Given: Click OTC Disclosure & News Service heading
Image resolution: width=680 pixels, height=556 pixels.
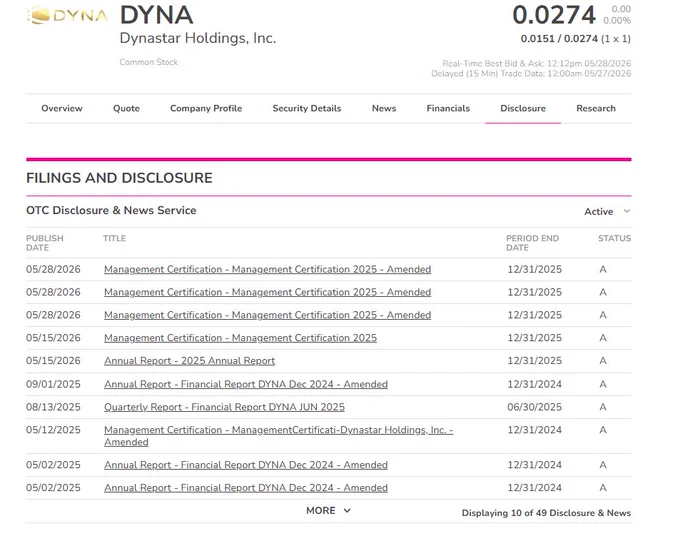Looking at the screenshot, I should pyautogui.click(x=111, y=210).
